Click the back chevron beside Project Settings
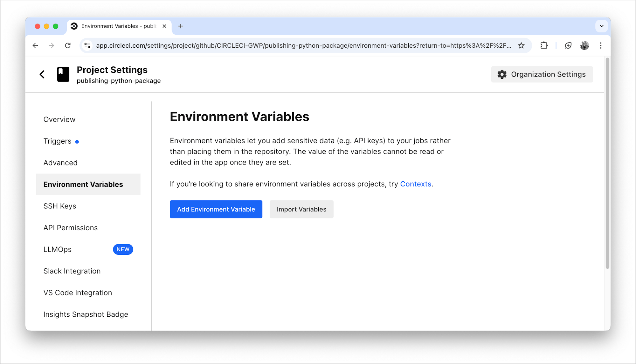This screenshot has width=636, height=364. point(42,74)
